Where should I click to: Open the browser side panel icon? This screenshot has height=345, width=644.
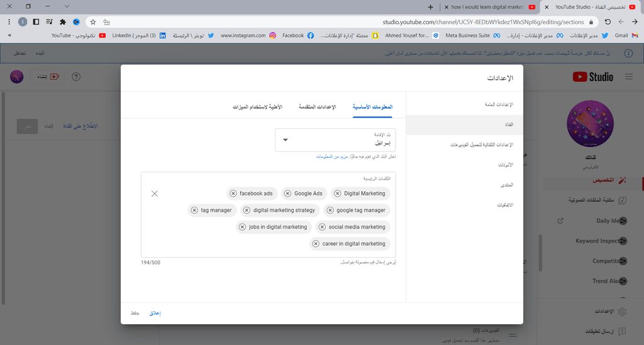click(x=36, y=22)
